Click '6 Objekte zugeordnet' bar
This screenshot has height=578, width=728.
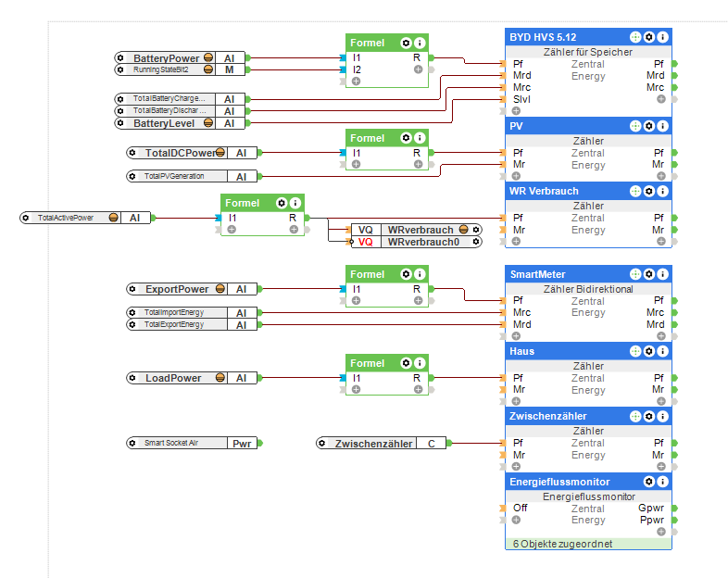pos(588,544)
